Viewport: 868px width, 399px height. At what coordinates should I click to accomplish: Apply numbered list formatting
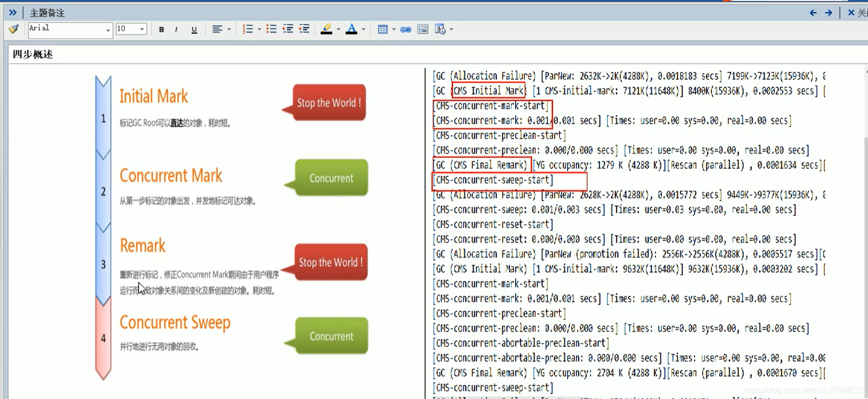248,30
